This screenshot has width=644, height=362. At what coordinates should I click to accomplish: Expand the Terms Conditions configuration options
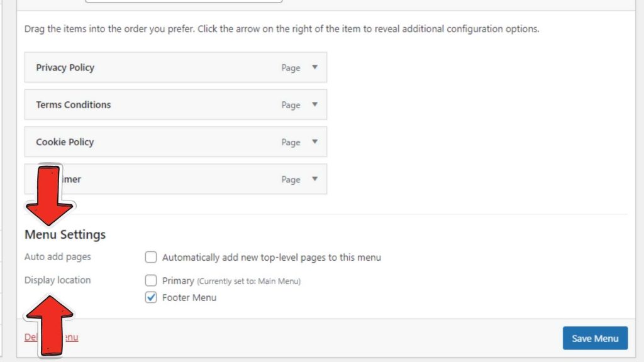click(315, 104)
